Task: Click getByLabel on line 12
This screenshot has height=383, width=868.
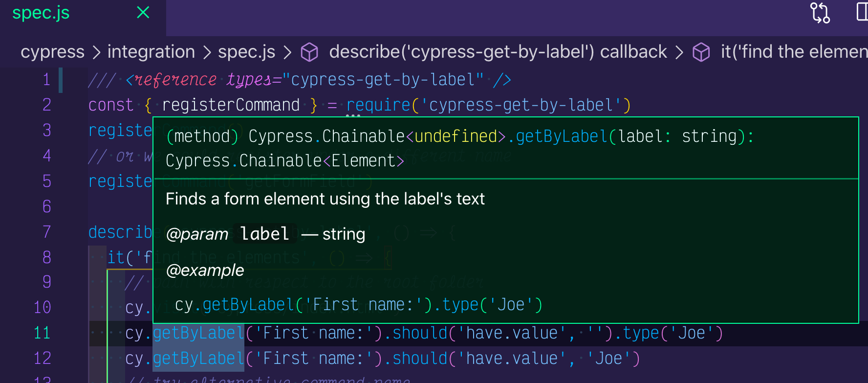Action: point(198,359)
